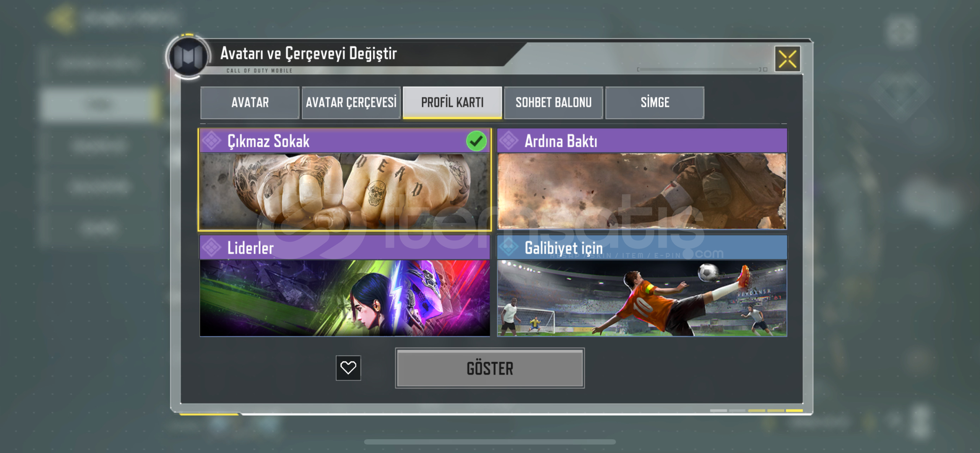Choose the Liderler neon profile card

click(345, 286)
